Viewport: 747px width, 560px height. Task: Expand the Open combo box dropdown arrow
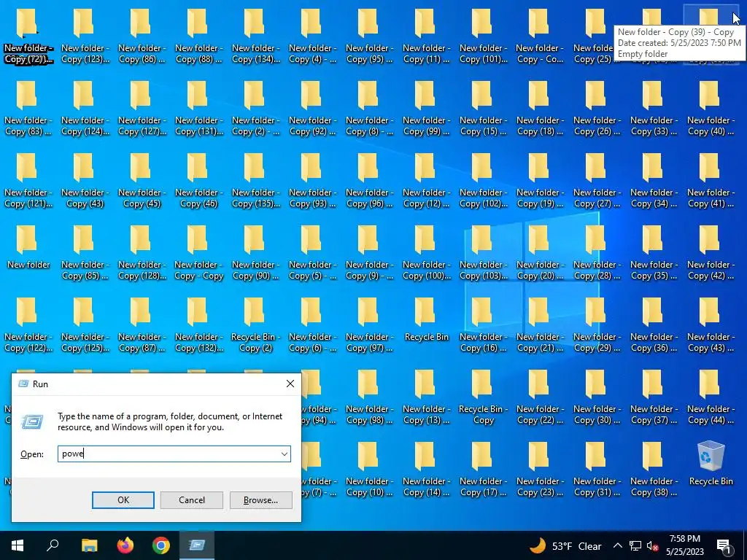(x=285, y=454)
